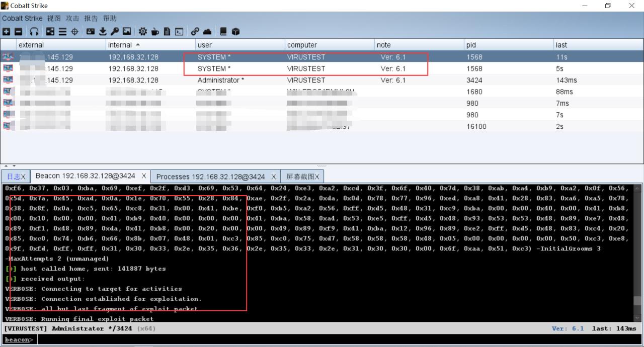Click the document MS Office macro icon

pyautogui.click(x=167, y=32)
